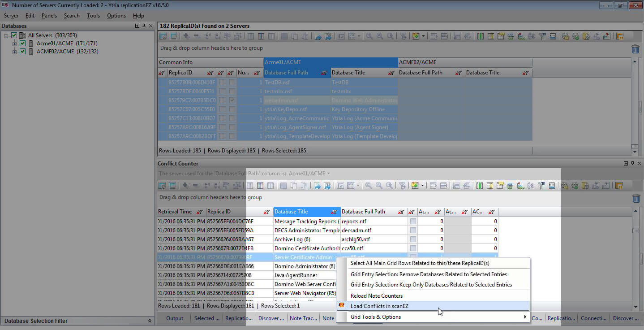The height and width of the screenshot is (330, 644).
Task: Switch to the Output tab
Action: [x=175, y=318]
